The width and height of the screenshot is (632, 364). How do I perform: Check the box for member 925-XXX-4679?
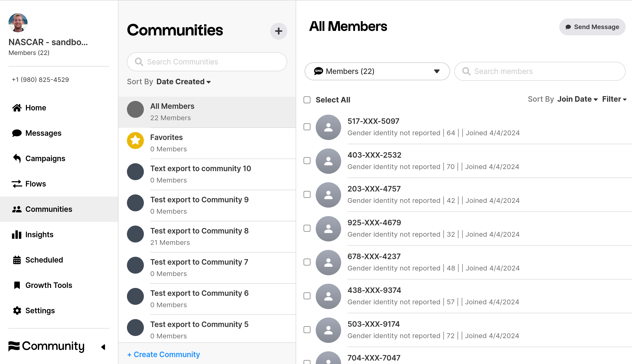point(307,228)
